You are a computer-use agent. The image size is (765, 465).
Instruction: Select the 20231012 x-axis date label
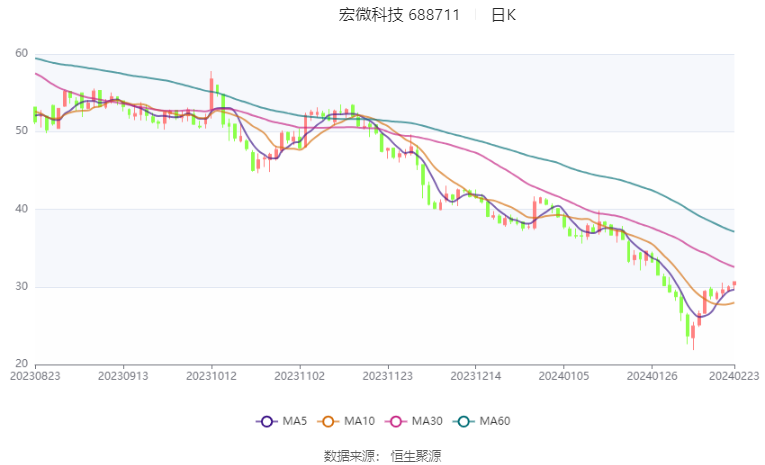[211, 376]
